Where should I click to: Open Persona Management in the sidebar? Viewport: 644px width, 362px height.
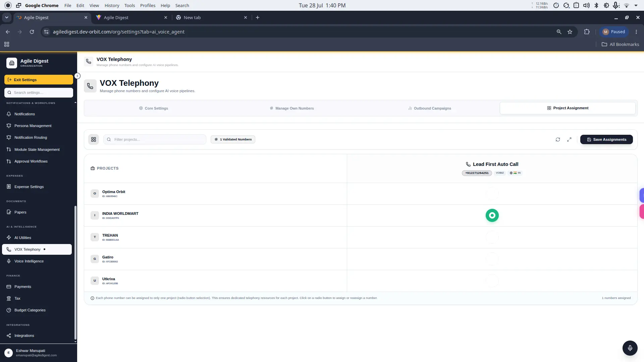[37, 126]
